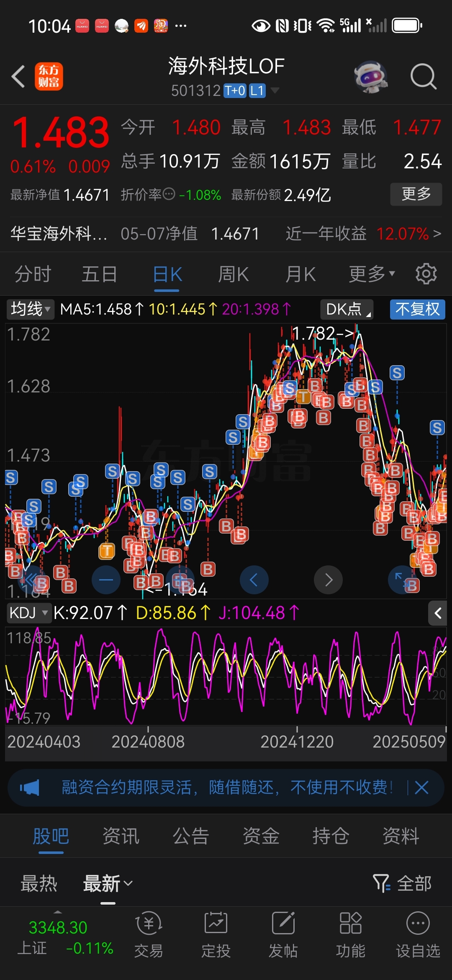Tap the status bar battery icon
The height and width of the screenshot is (980, 452).
(407, 26)
